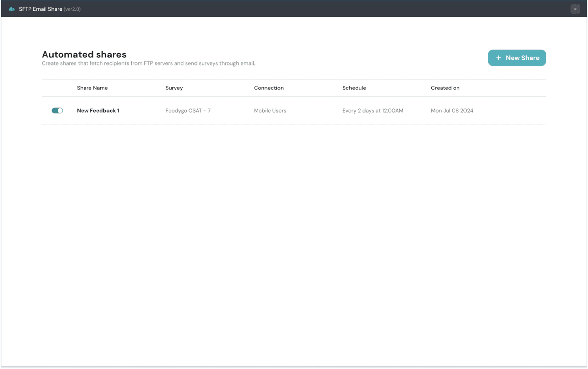Click the Foodygo CSAT - 7 survey cell
The height and width of the screenshot is (369, 588).
(x=188, y=110)
